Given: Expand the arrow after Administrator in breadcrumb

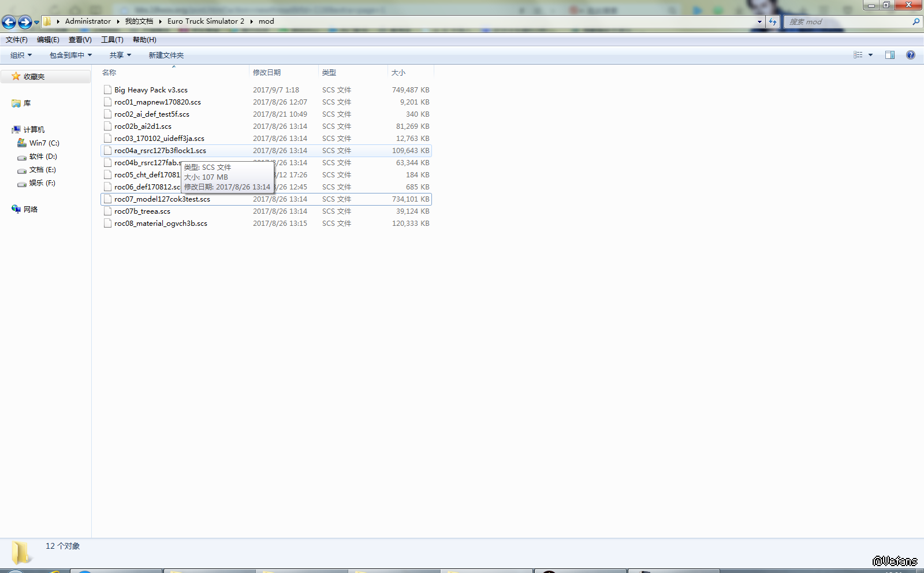Looking at the screenshot, I should point(118,21).
